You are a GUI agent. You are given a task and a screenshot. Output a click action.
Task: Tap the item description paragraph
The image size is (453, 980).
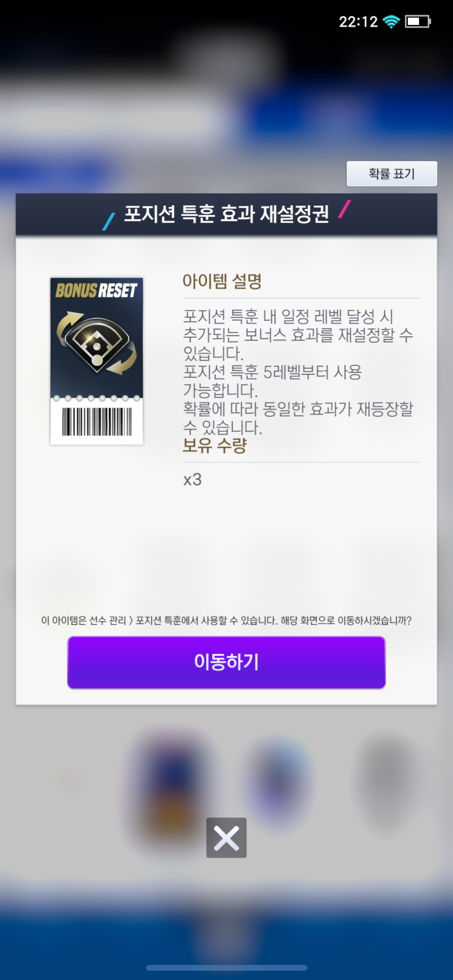[x=298, y=372]
